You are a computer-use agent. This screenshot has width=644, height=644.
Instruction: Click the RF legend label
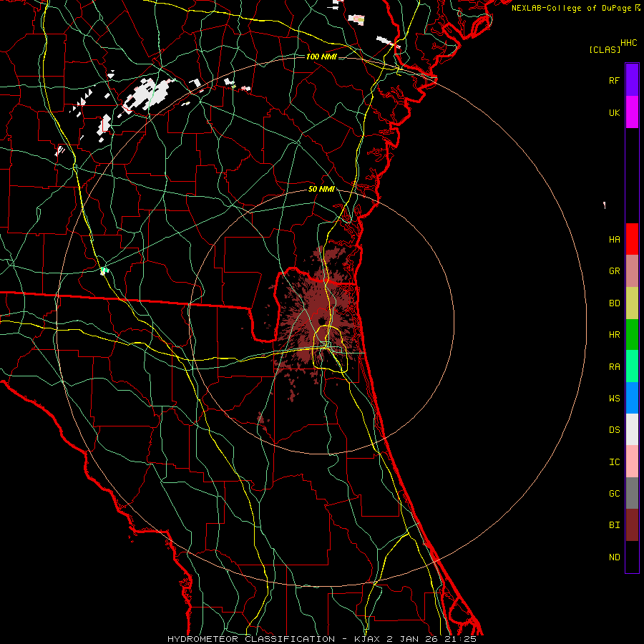[615, 80]
